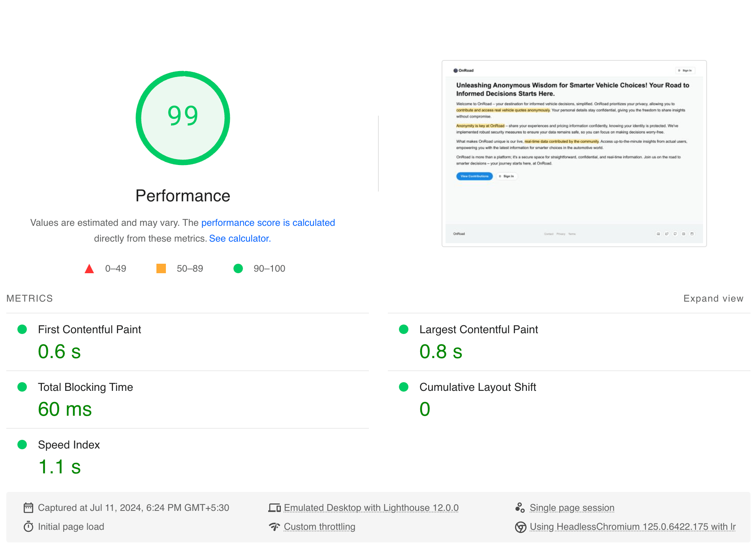Open the Single page session link
Image resolution: width=756 pixels, height=546 pixels.
pos(572,508)
